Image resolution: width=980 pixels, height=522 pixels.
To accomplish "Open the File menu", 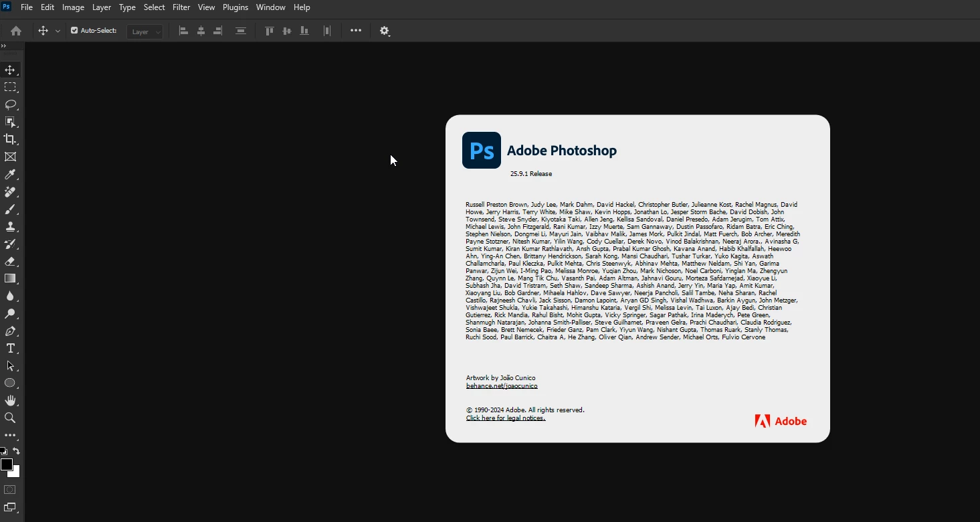I will [27, 7].
